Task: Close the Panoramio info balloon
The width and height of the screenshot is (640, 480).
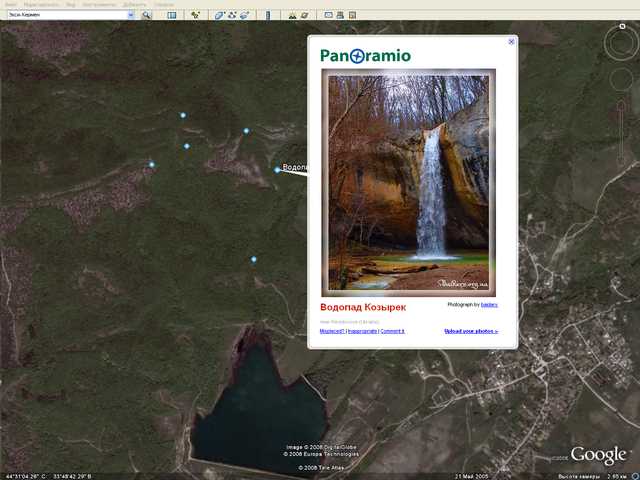Action: point(512,42)
